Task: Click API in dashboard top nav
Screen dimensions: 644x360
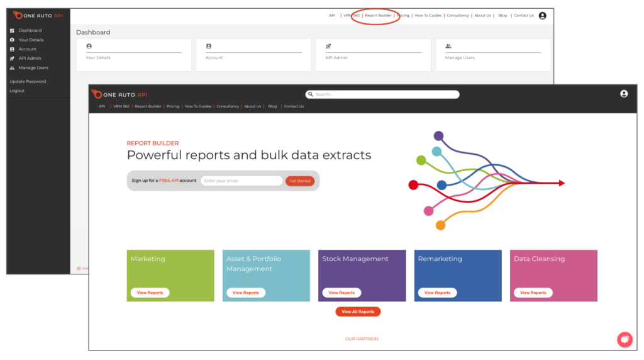Action: 332,16
